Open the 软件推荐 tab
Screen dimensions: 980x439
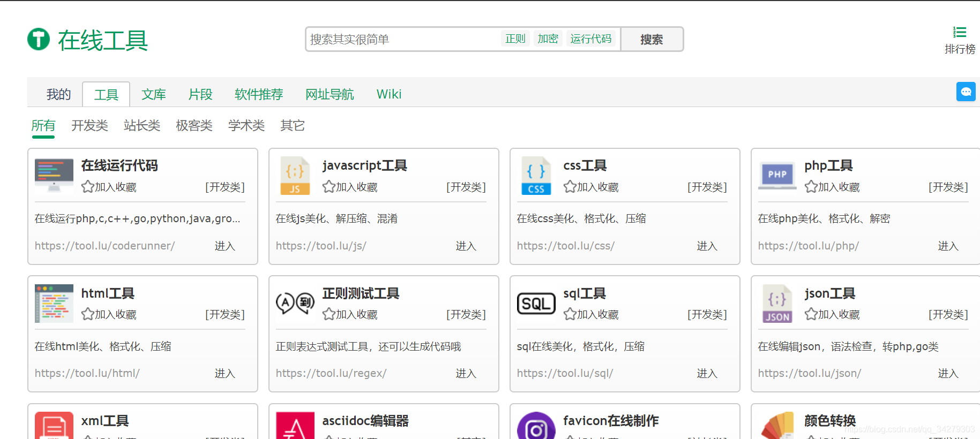[x=259, y=94]
